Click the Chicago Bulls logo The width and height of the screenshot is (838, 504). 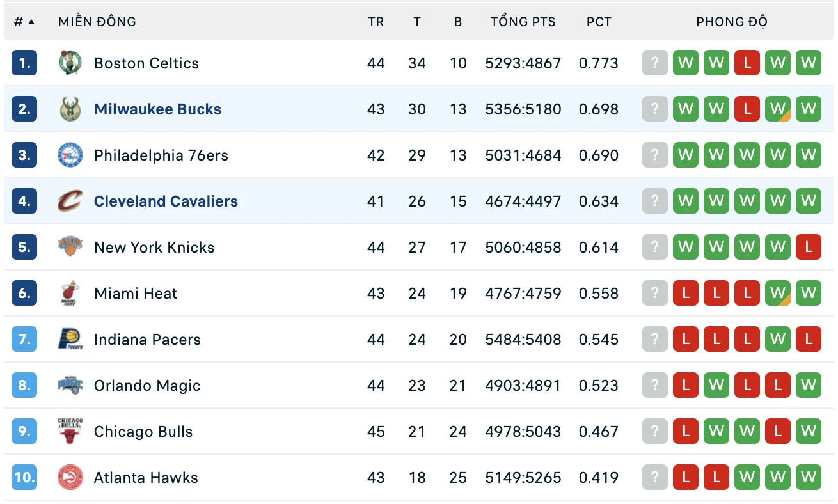pos(70,432)
